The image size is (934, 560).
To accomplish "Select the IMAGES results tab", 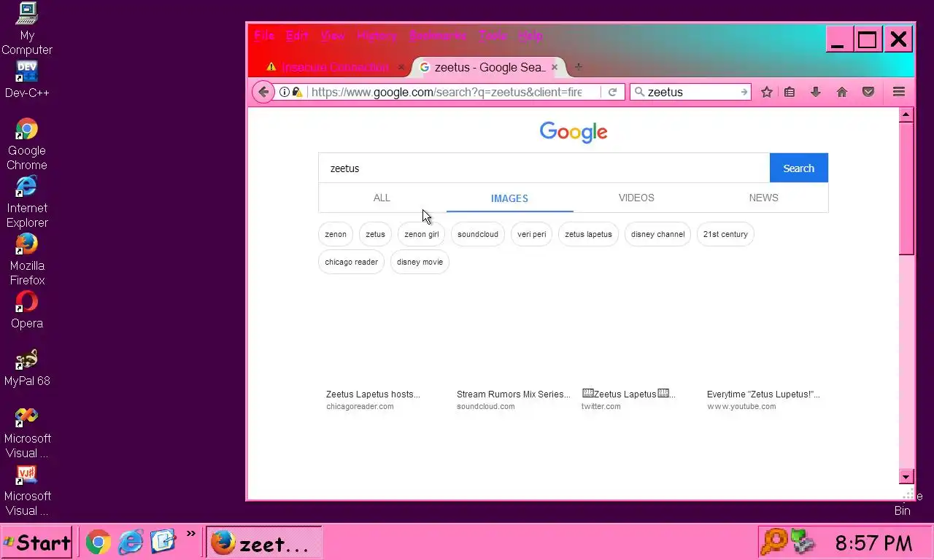I will (x=509, y=198).
